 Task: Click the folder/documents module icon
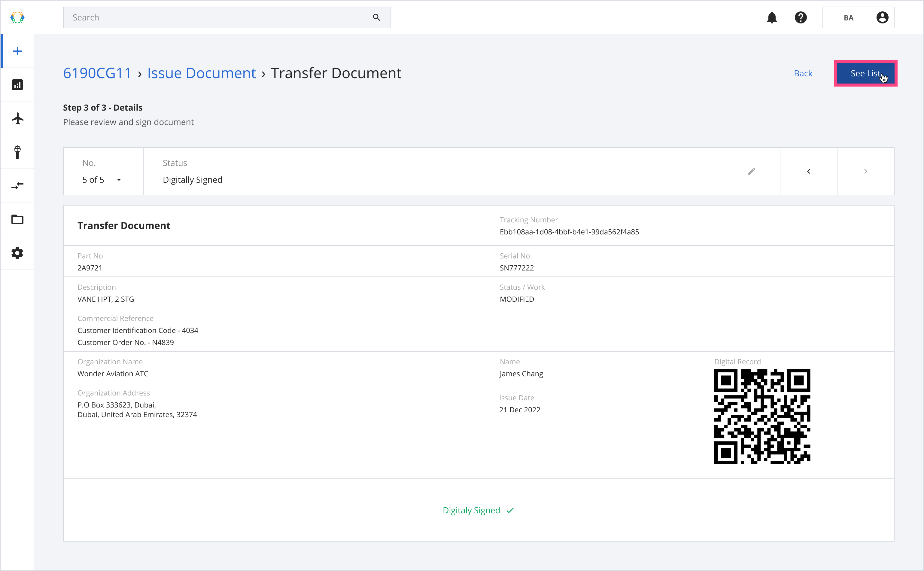18,219
